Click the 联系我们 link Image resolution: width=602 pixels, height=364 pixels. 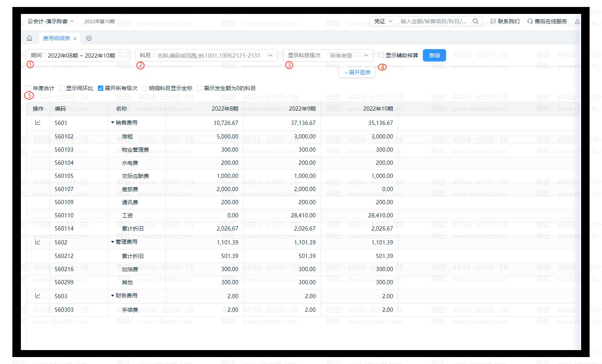pyautogui.click(x=505, y=21)
